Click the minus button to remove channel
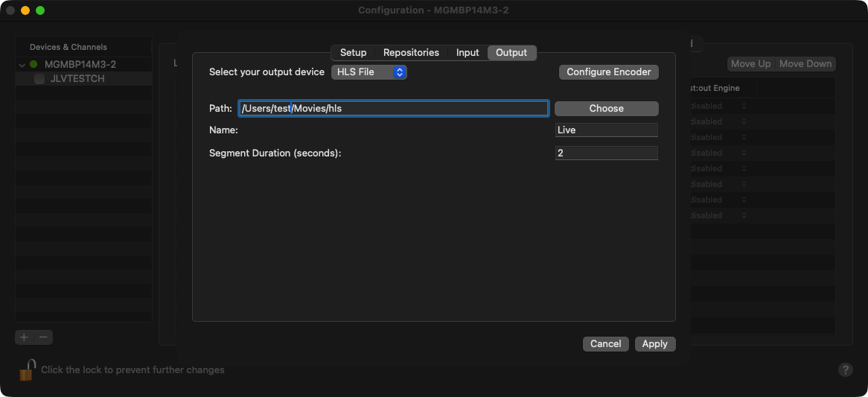 [x=44, y=337]
